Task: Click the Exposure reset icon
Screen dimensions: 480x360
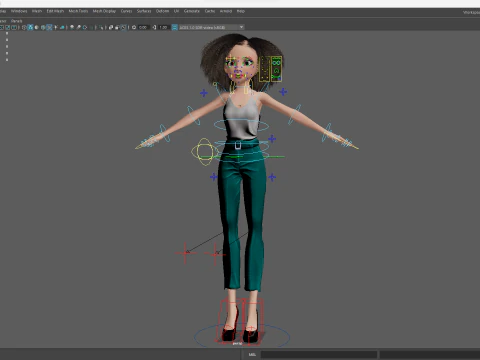Action: point(134,27)
